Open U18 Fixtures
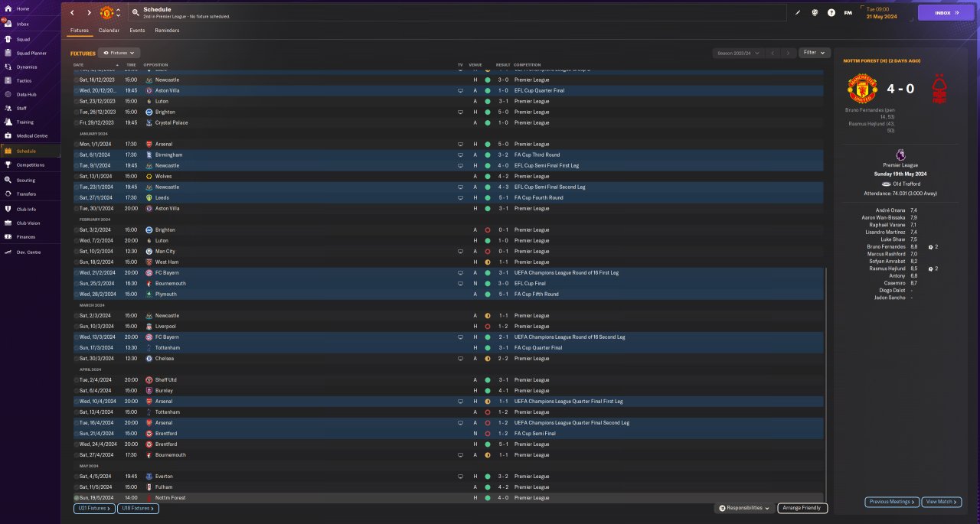This screenshot has height=524, width=980. click(x=138, y=508)
